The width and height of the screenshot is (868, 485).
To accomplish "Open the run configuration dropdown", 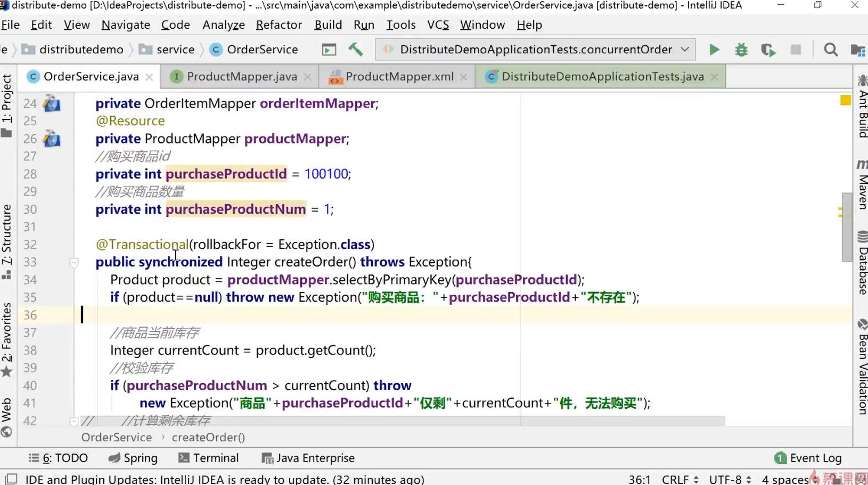I will pyautogui.click(x=535, y=50).
